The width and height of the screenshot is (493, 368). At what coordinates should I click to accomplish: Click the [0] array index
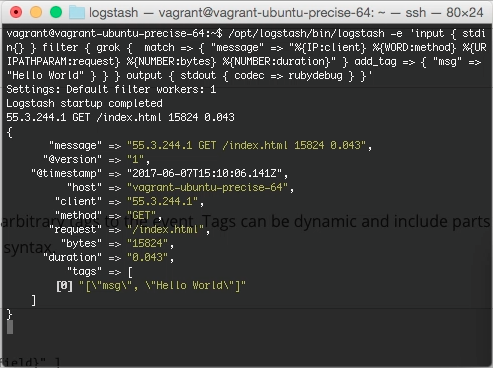64,286
